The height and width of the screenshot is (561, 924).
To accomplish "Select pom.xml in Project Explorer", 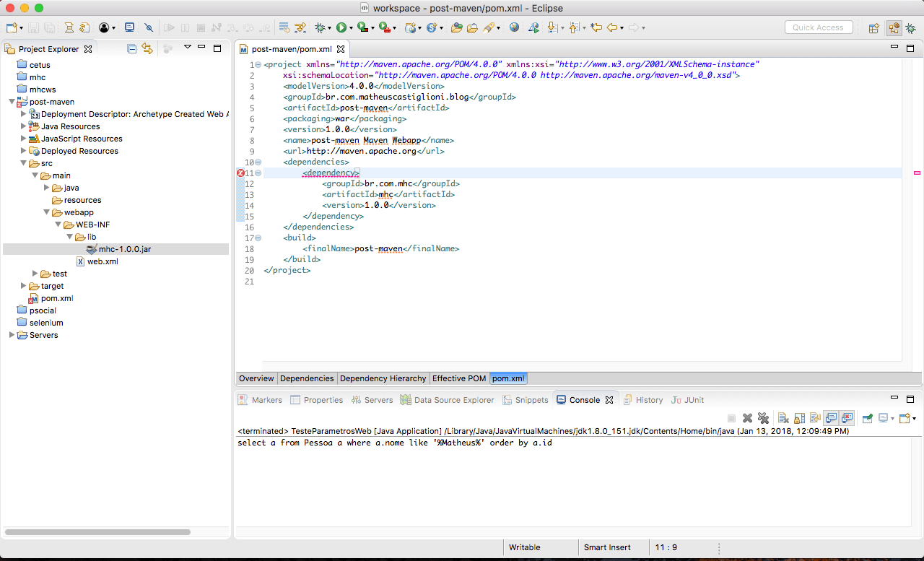I will tap(56, 298).
